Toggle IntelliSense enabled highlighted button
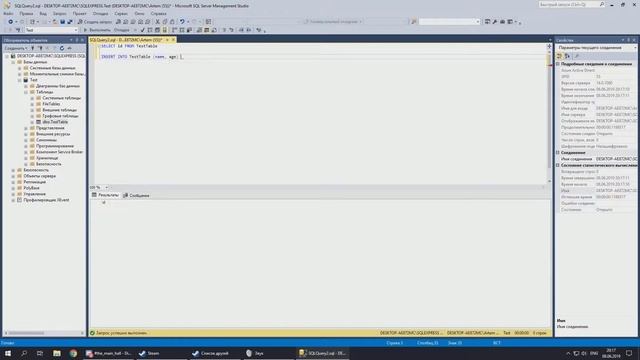This screenshot has height=360, width=640. coord(164,30)
